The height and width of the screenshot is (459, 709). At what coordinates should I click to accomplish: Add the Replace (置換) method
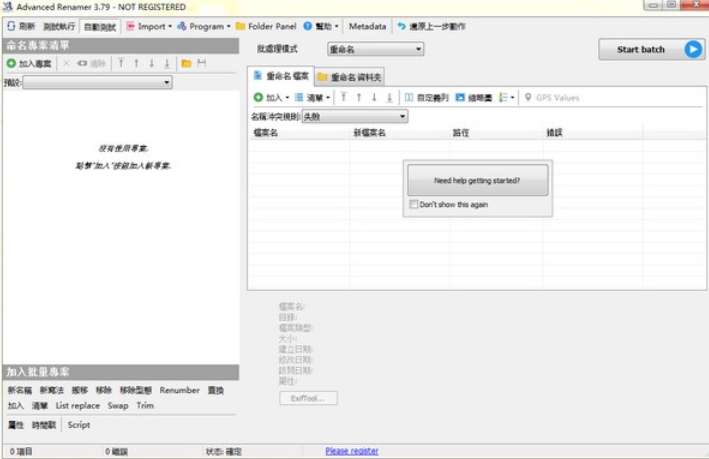pyautogui.click(x=215, y=390)
